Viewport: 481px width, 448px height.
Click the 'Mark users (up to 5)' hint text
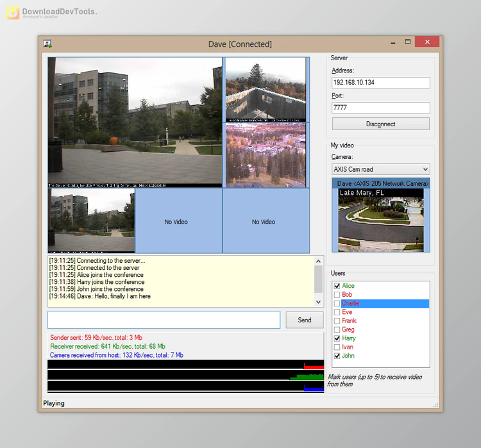375,381
